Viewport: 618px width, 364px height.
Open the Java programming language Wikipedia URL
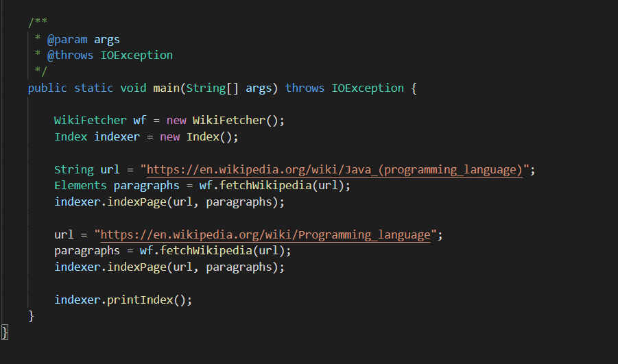[x=335, y=170]
